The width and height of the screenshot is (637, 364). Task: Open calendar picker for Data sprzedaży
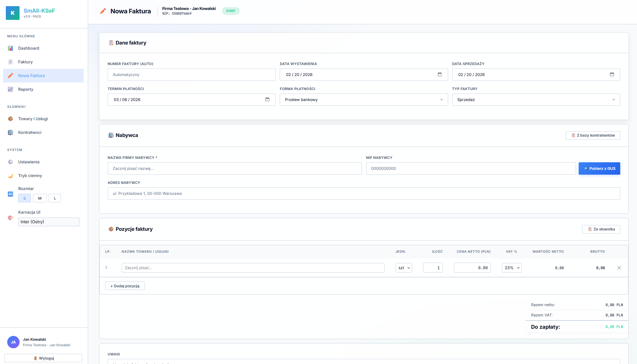612,75
